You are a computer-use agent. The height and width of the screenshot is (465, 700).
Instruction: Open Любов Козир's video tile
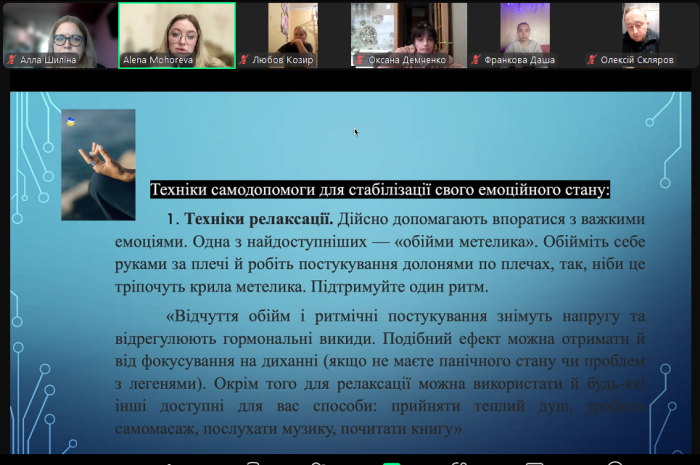[x=293, y=28]
